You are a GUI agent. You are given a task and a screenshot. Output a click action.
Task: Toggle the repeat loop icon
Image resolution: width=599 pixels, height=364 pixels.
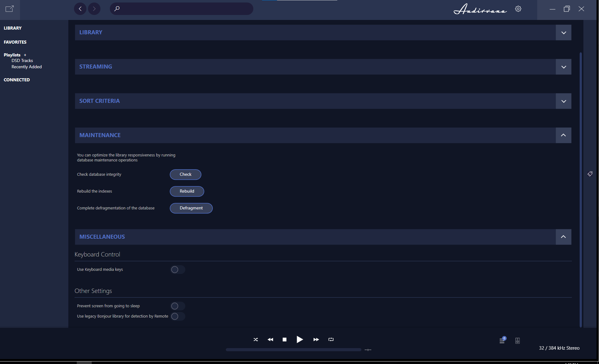(x=331, y=339)
